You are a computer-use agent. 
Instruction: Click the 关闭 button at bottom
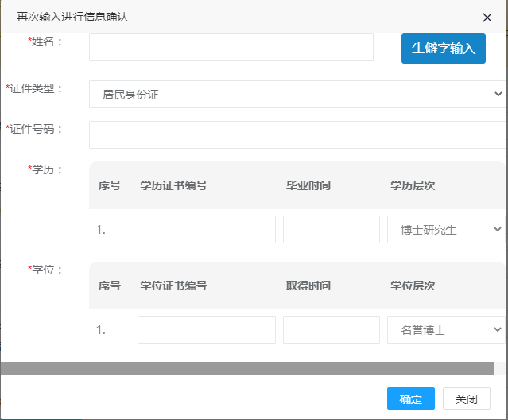tap(467, 399)
